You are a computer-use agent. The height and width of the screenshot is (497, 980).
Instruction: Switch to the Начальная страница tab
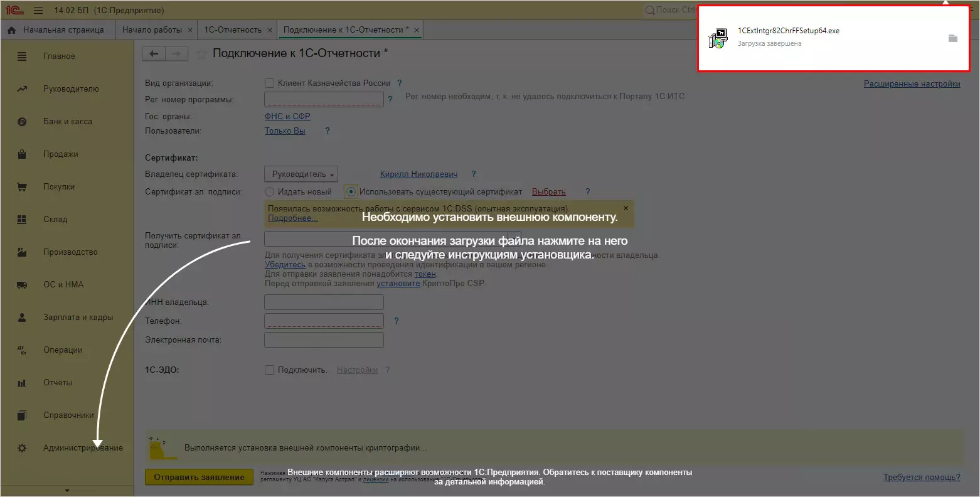pyautogui.click(x=57, y=30)
